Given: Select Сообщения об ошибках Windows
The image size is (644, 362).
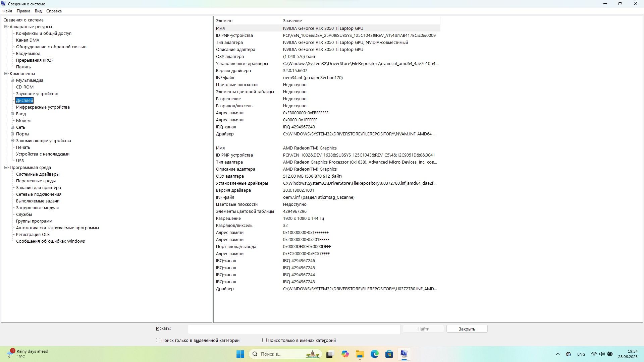Looking at the screenshot, I should tap(50, 241).
